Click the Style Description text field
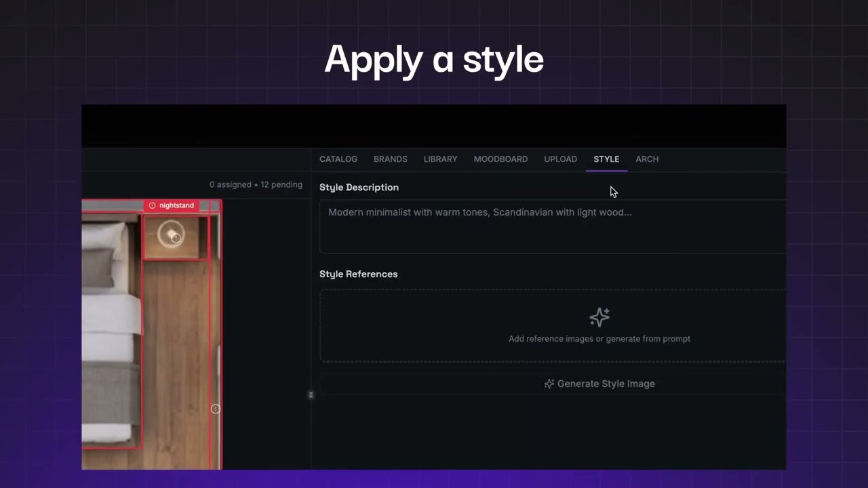Image resolution: width=868 pixels, height=488 pixels. tap(553, 227)
